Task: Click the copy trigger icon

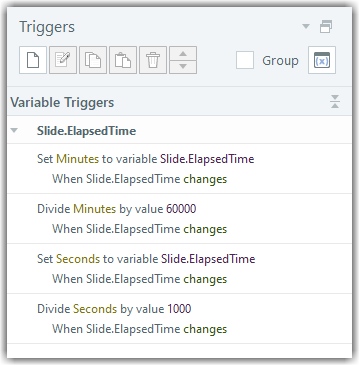Action: coord(93,60)
